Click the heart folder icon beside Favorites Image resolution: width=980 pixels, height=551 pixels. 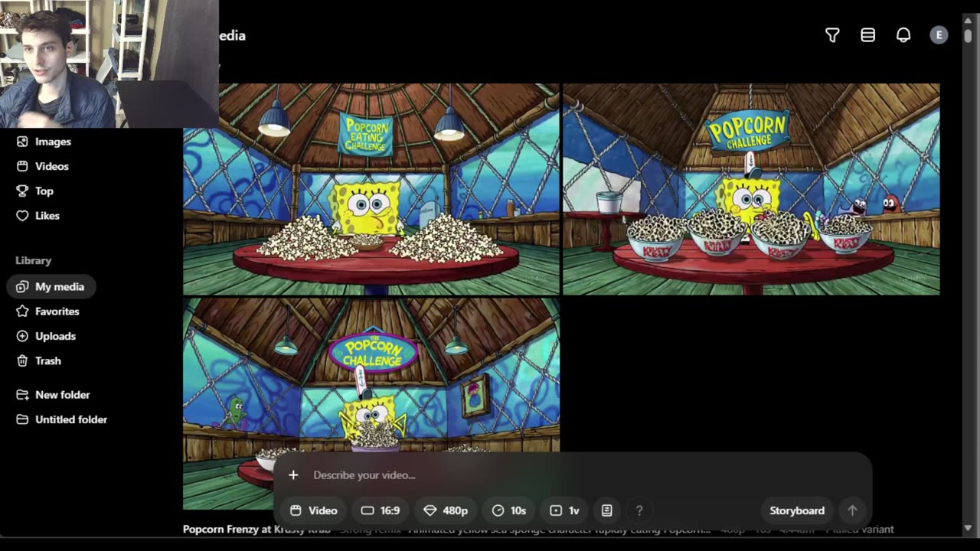point(22,311)
